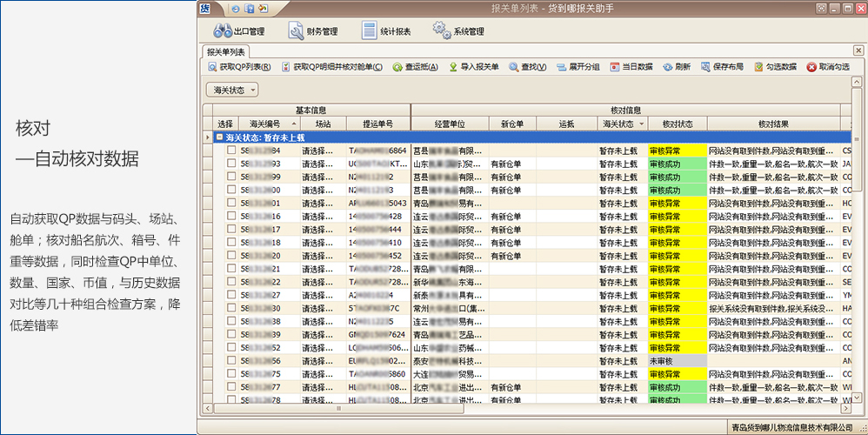
Task: Click the red 取消勾选 button
Action: [828, 67]
